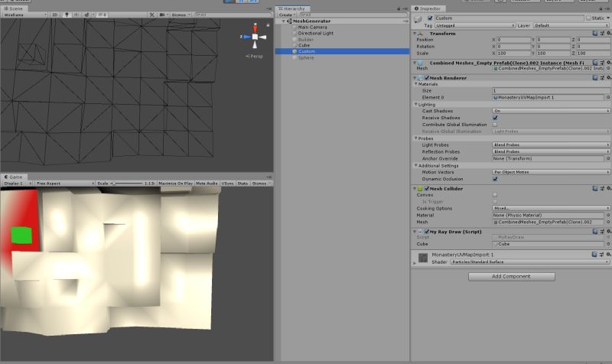Open Transform preset icon
This screenshot has width=612, height=364.
coord(602,34)
